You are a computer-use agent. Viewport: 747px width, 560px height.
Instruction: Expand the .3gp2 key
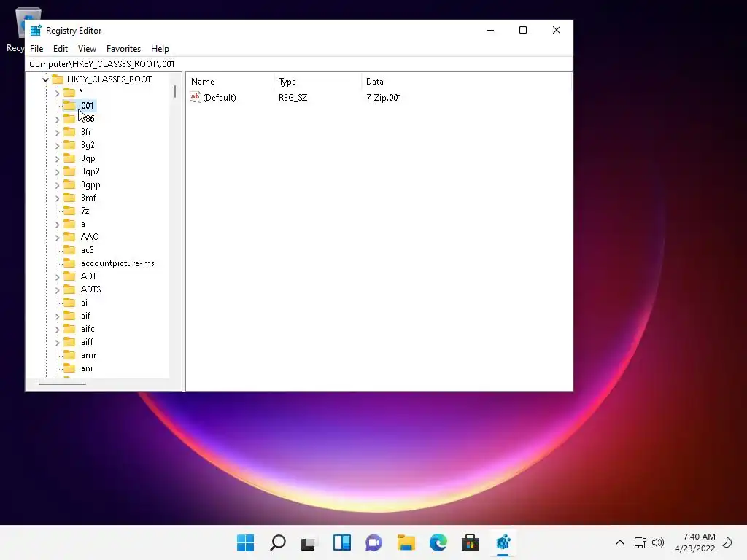57,172
